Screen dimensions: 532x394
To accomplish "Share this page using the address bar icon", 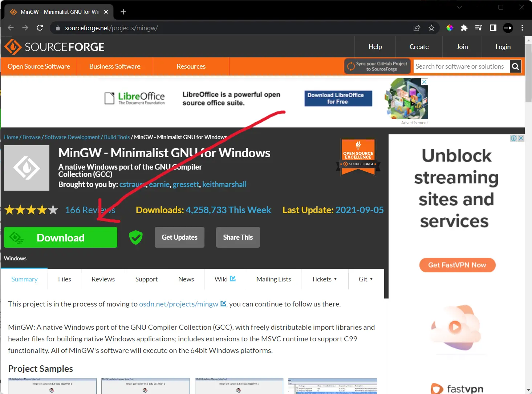I will (417, 28).
